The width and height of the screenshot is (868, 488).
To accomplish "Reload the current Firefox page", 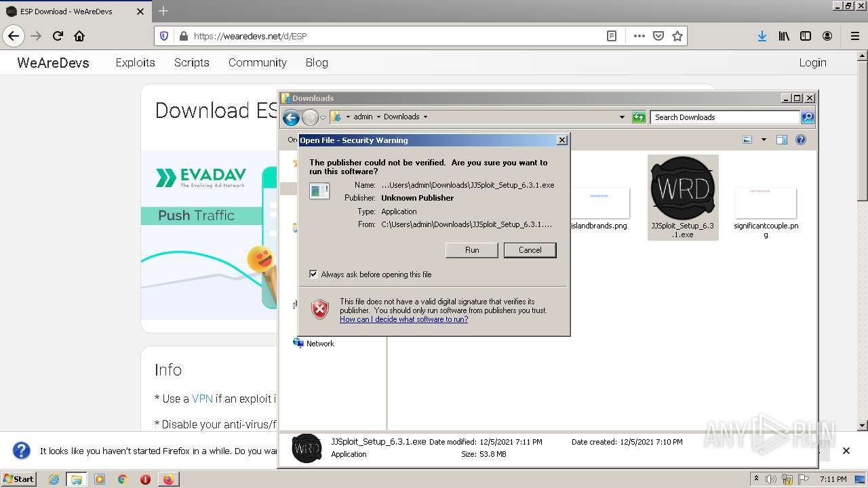I will click(x=58, y=36).
